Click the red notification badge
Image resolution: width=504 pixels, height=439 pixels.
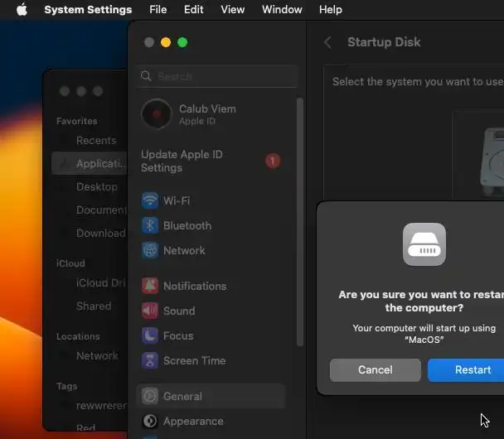coord(273,161)
